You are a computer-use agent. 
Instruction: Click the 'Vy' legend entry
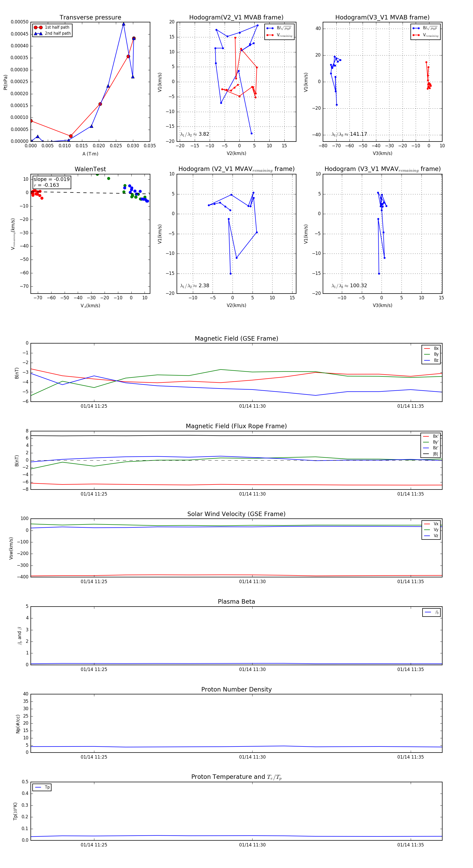coord(431,530)
